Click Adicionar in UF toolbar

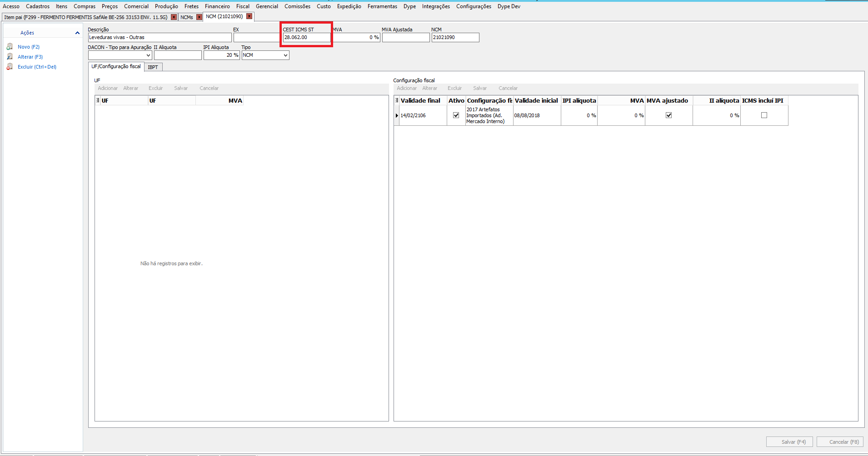click(108, 88)
